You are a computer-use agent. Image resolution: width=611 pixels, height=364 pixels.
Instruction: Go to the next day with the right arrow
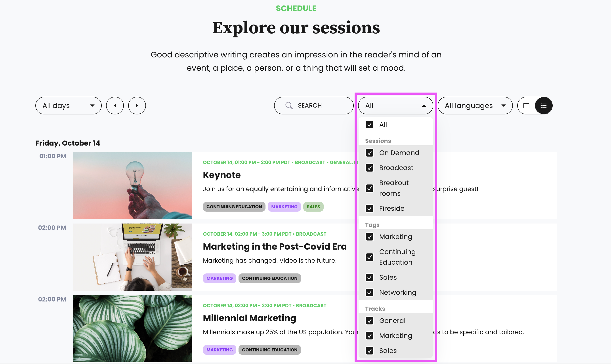137,106
